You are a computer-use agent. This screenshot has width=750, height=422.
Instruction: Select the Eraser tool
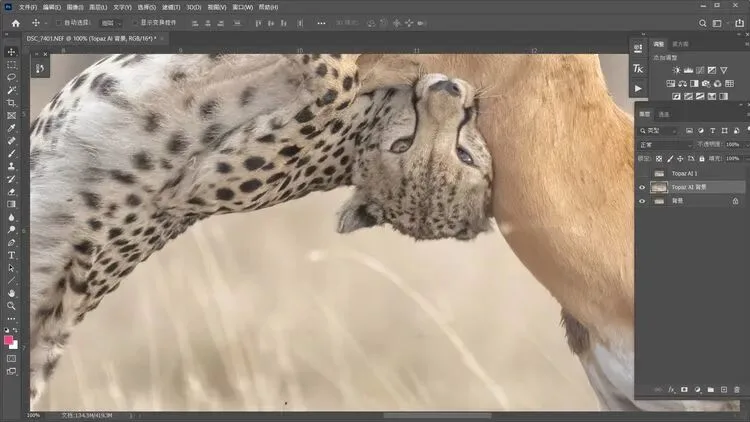tap(11, 192)
